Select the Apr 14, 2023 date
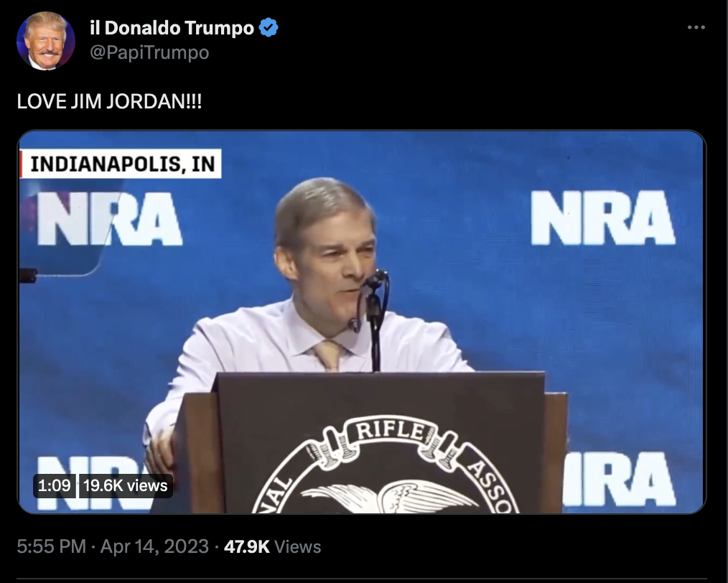 tap(154, 546)
